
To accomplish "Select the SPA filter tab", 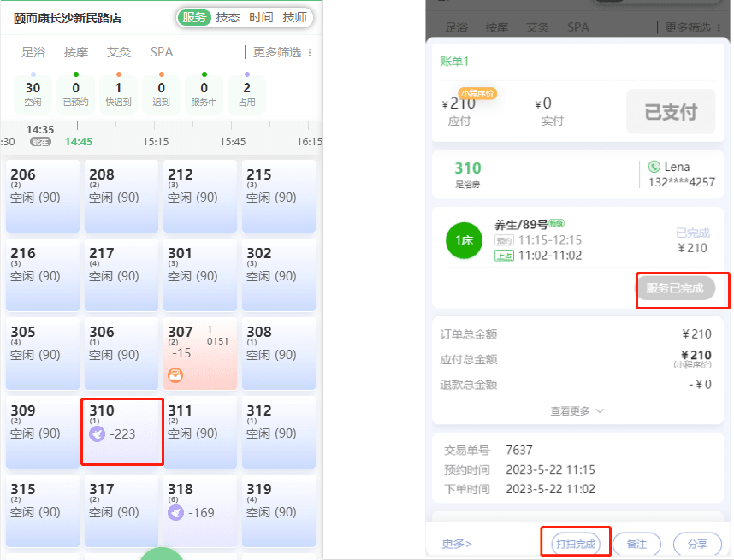I will coord(162,52).
